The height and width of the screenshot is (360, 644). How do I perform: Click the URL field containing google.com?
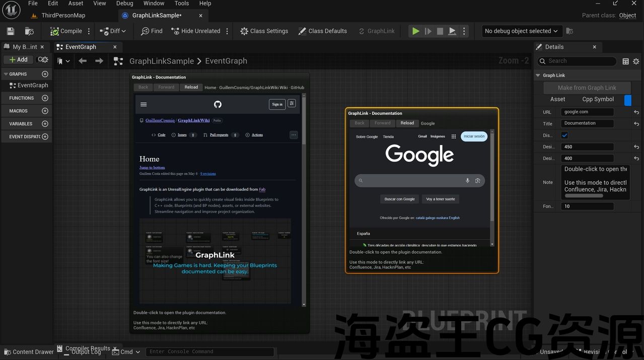click(x=587, y=112)
